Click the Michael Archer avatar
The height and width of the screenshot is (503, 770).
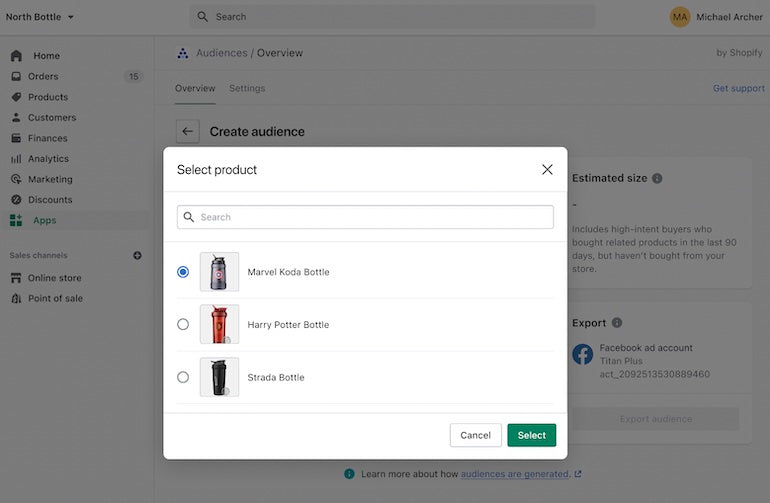(x=680, y=17)
